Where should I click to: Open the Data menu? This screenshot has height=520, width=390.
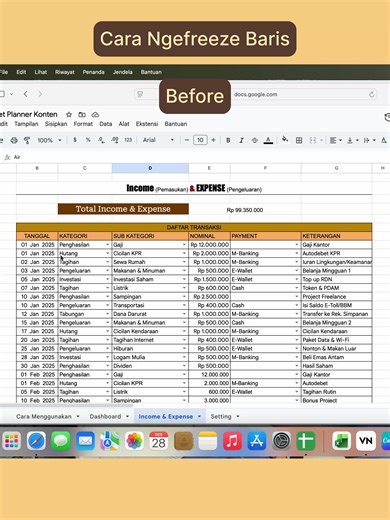pos(106,124)
